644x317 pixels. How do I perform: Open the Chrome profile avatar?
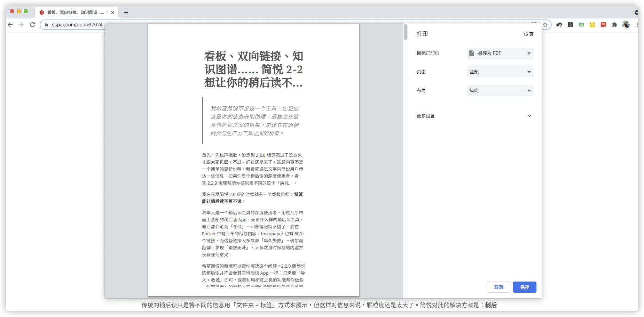tap(626, 25)
